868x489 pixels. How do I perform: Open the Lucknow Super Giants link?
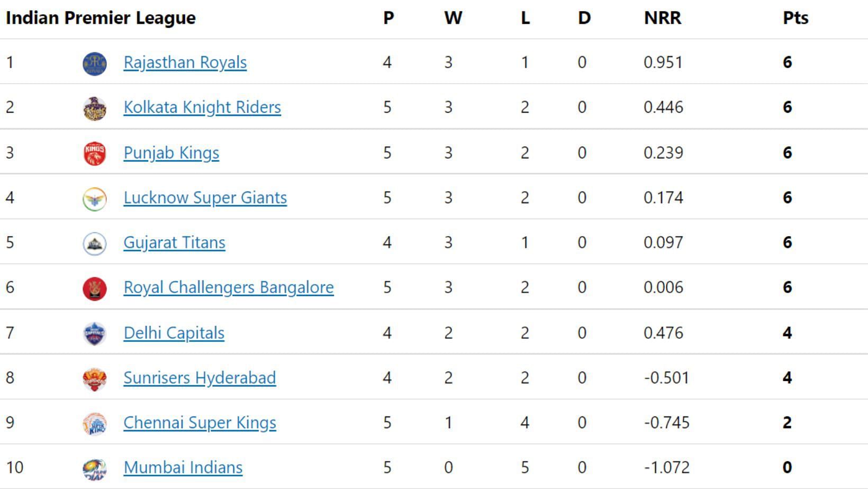[205, 198]
